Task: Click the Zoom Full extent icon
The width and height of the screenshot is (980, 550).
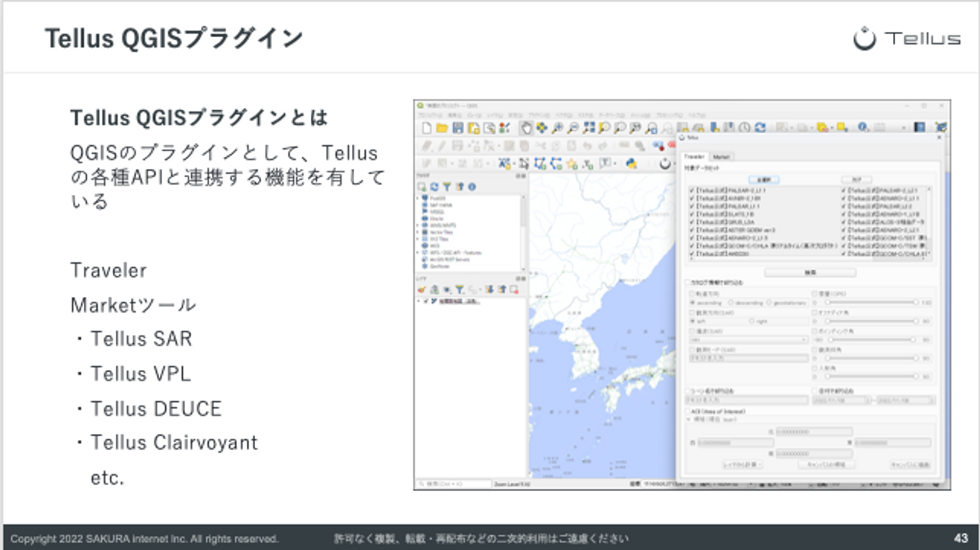Action: tap(588, 128)
